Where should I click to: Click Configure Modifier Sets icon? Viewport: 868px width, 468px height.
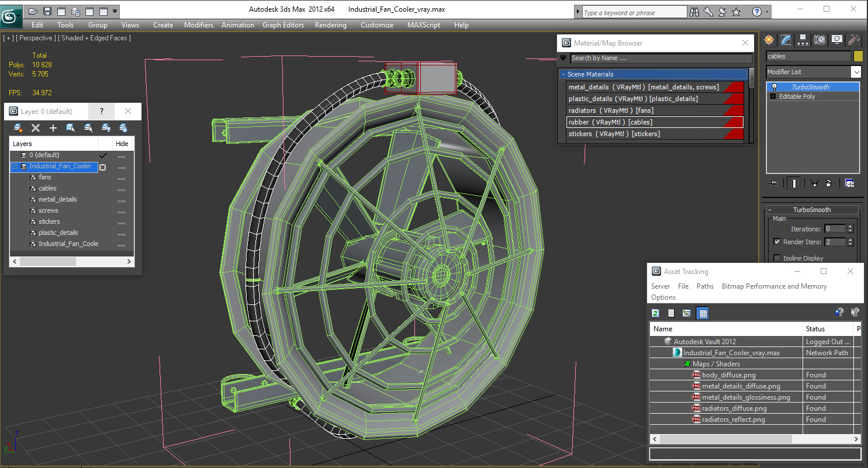(x=849, y=183)
